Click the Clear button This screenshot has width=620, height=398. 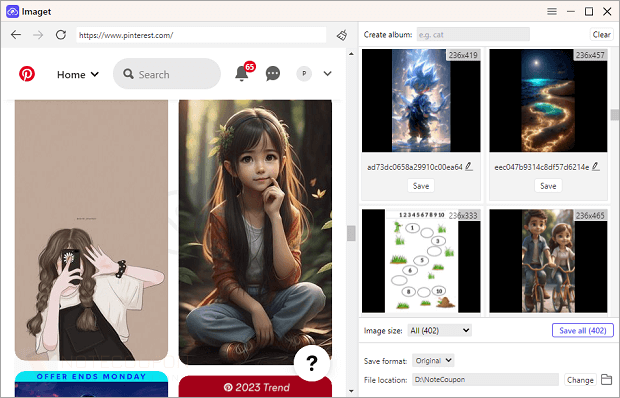tap(601, 34)
